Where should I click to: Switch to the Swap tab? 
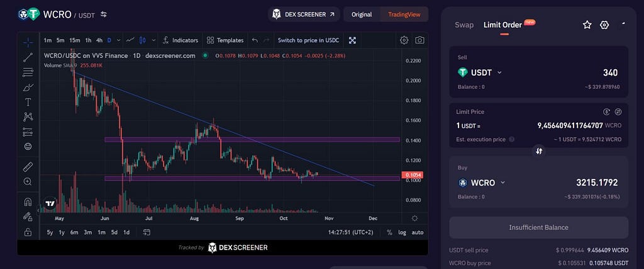(x=464, y=25)
